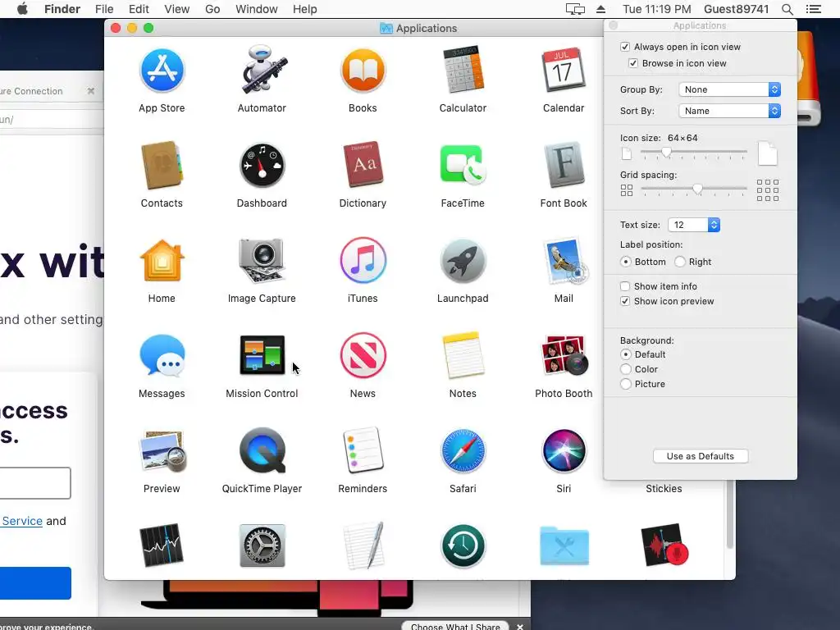Open the Font Book icon
This screenshot has height=630, width=840.
(564, 165)
